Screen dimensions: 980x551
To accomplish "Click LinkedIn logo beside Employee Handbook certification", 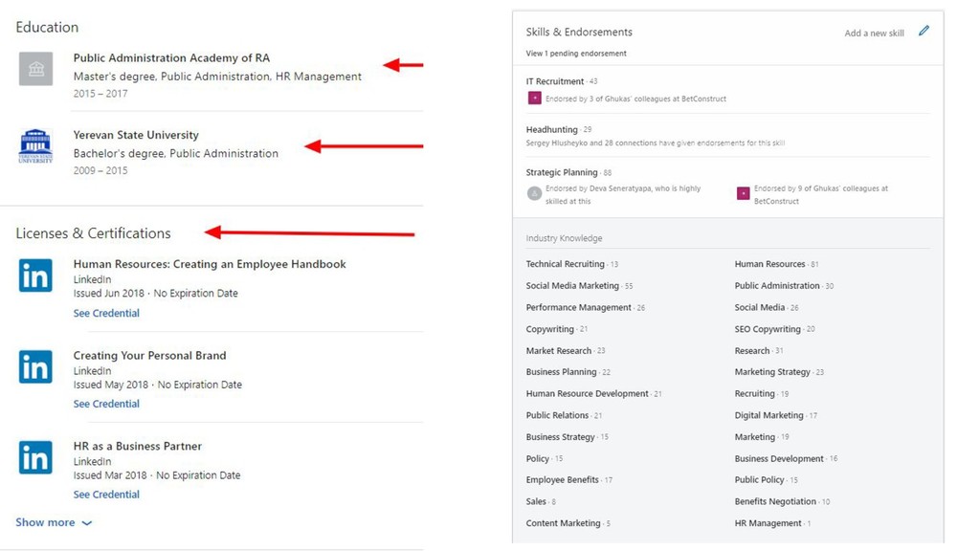I will (35, 275).
